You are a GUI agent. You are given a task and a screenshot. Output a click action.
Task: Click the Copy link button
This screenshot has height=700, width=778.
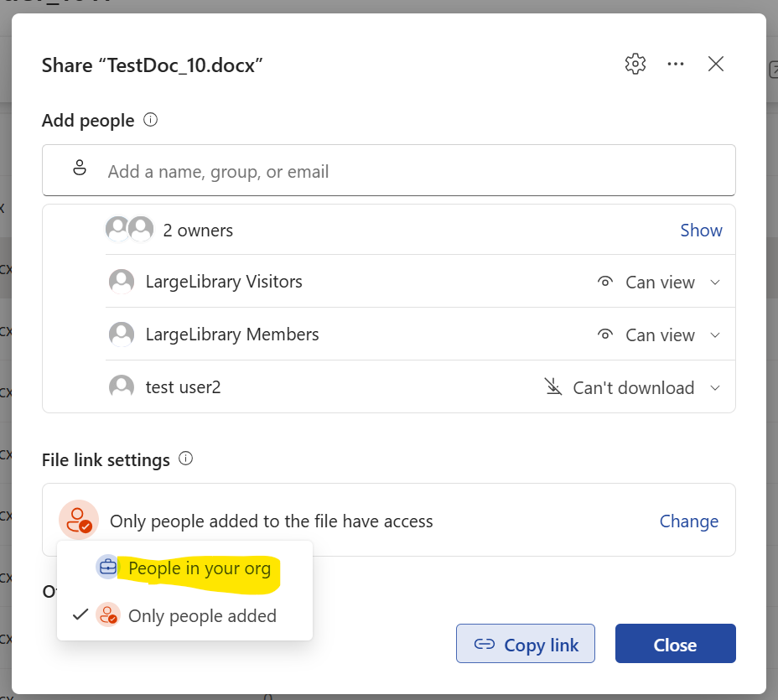coord(526,644)
